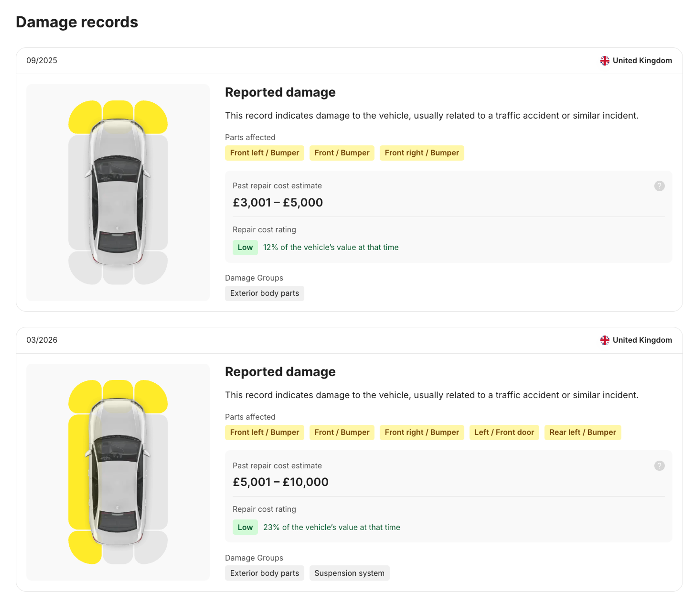The height and width of the screenshot is (603, 700).
Task: Open help icon for 09/2025 repair cost estimate
Action: 659,186
